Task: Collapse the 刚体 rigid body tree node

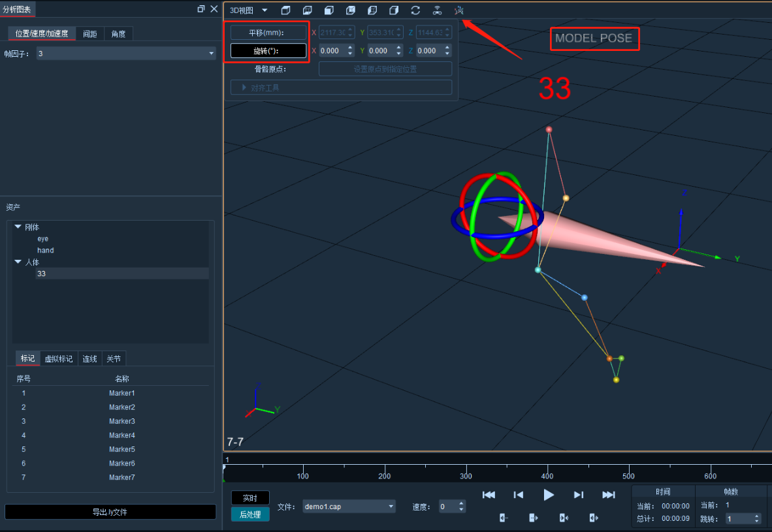Action: 18,227
